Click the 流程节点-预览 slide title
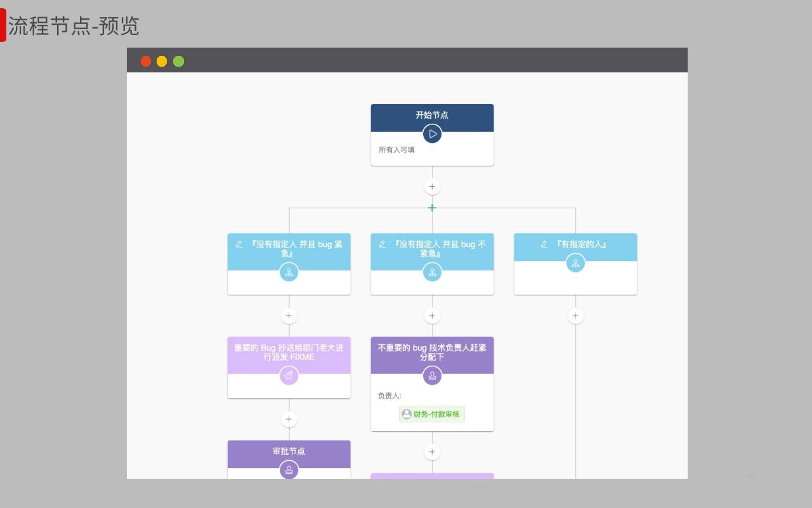 click(74, 26)
